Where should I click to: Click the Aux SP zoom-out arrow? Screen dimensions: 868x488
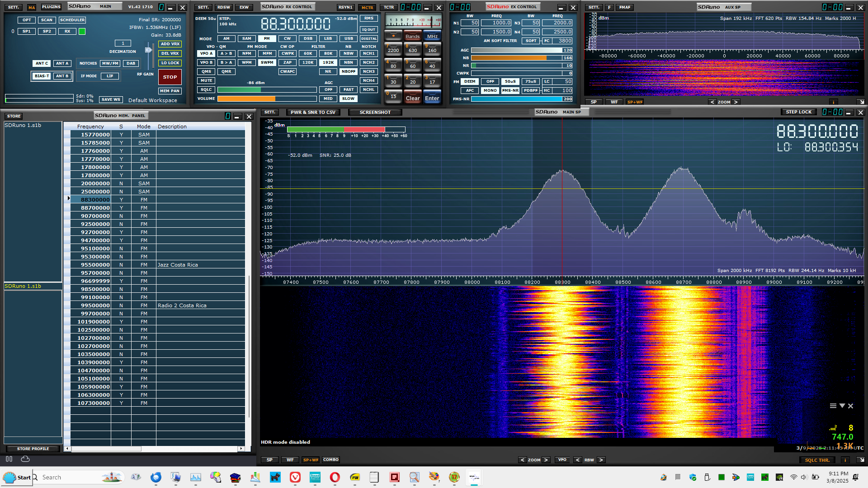pos(712,102)
